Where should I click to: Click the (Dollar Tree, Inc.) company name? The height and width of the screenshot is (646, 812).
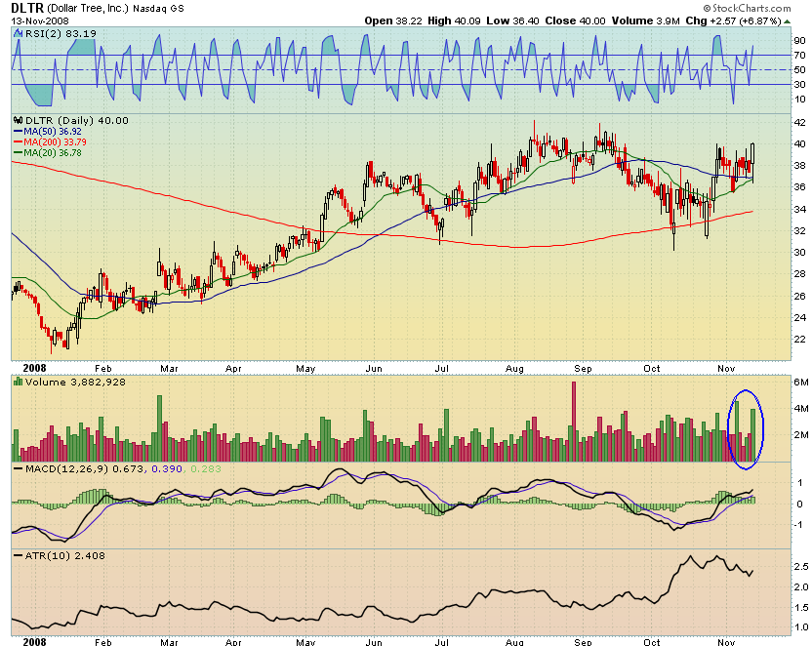tap(88, 8)
